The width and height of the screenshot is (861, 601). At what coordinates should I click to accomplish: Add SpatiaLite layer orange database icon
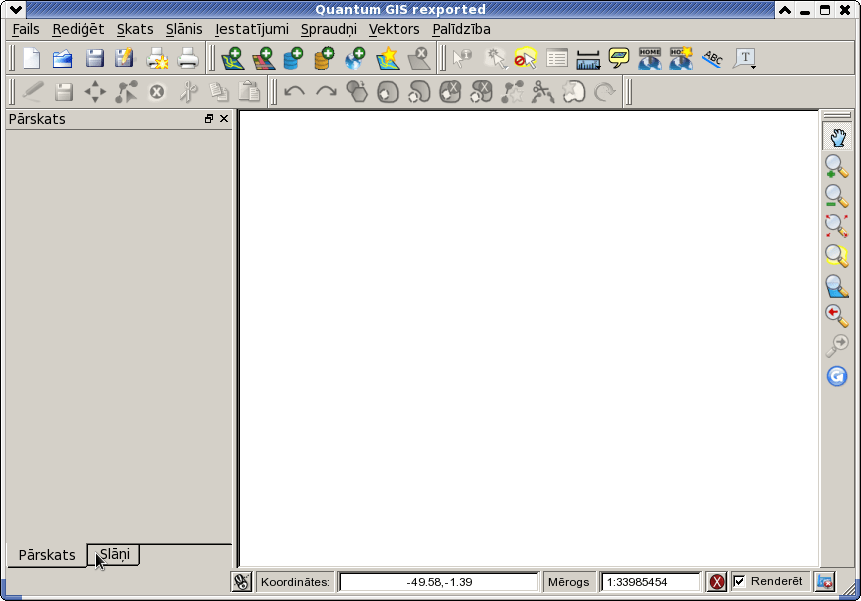coord(324,58)
